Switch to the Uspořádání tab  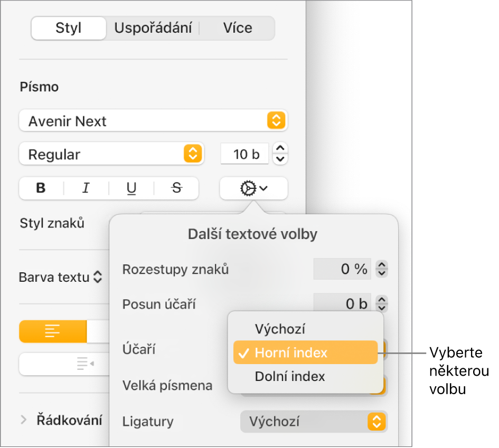153,28
